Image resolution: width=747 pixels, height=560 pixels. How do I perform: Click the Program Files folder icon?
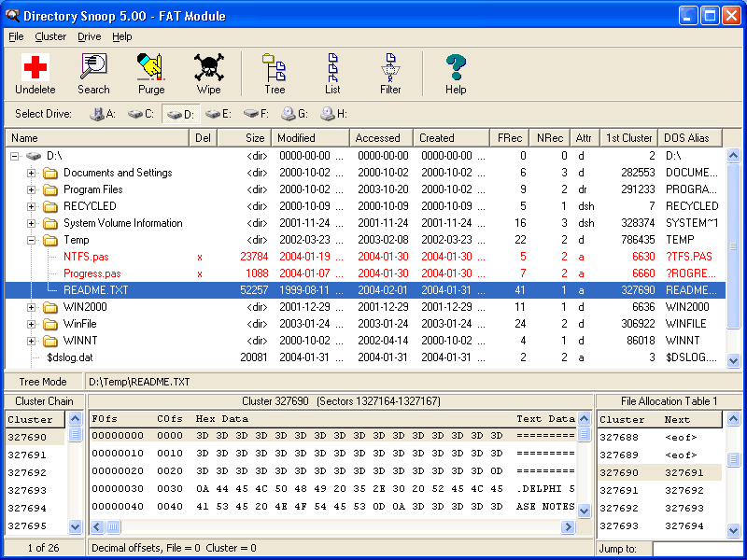point(50,189)
